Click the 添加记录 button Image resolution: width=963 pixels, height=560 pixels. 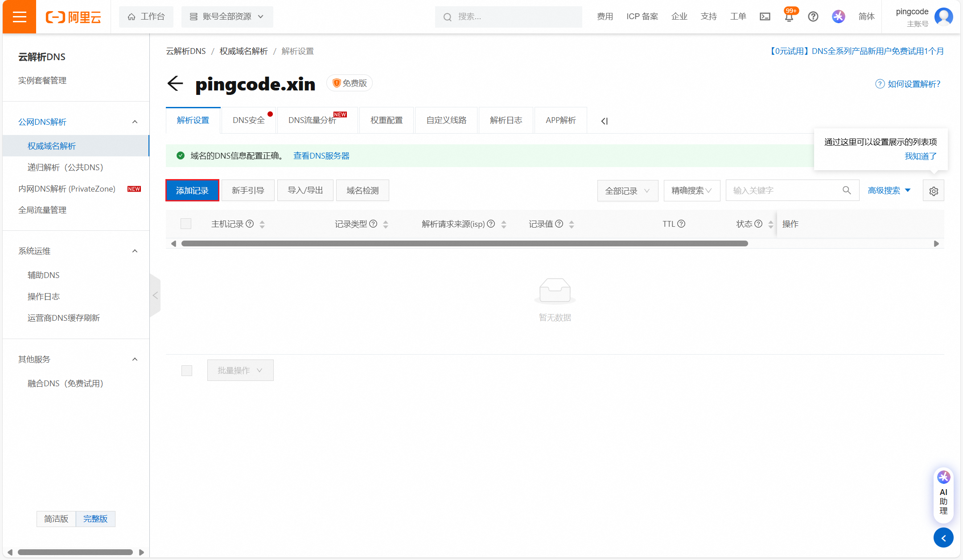(192, 191)
